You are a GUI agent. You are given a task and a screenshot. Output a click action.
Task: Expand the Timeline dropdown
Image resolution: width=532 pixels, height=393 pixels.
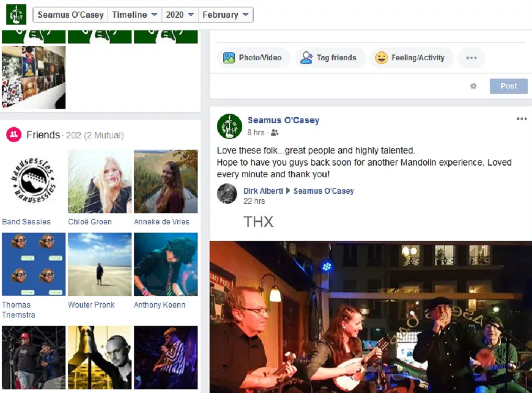(135, 15)
